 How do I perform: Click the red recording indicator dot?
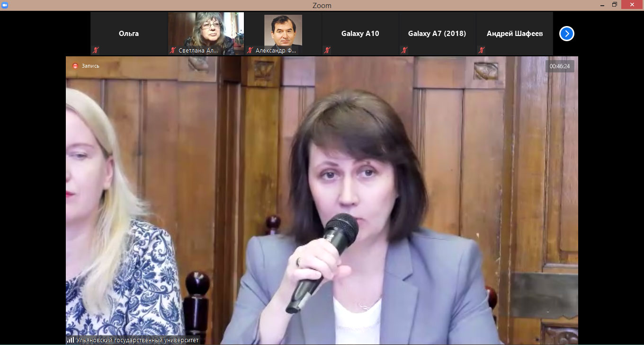coord(75,66)
